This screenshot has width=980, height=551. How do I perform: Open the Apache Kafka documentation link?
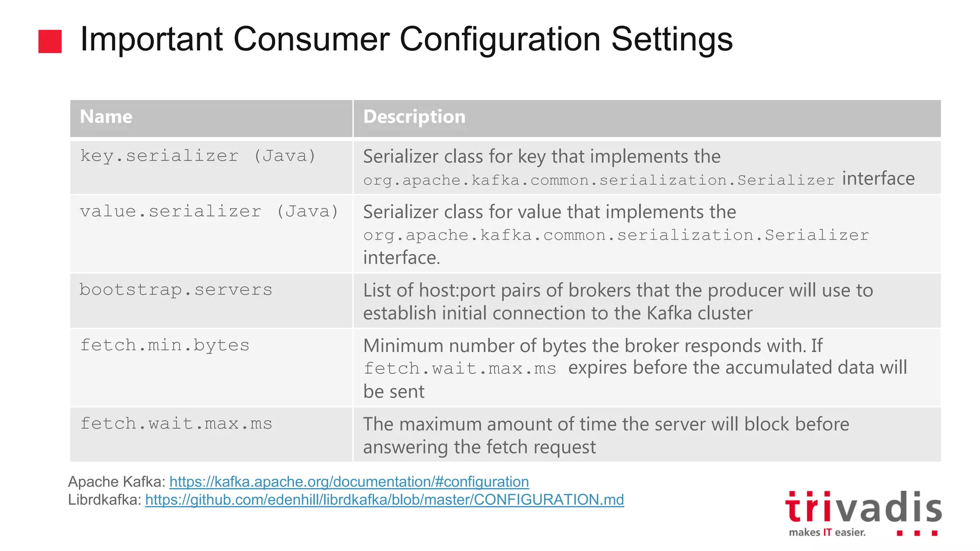(x=349, y=482)
